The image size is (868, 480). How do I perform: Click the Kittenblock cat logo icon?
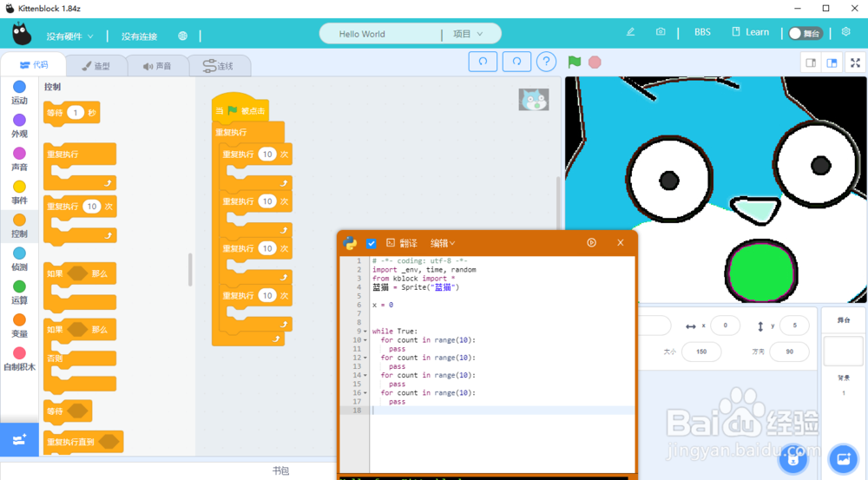22,34
